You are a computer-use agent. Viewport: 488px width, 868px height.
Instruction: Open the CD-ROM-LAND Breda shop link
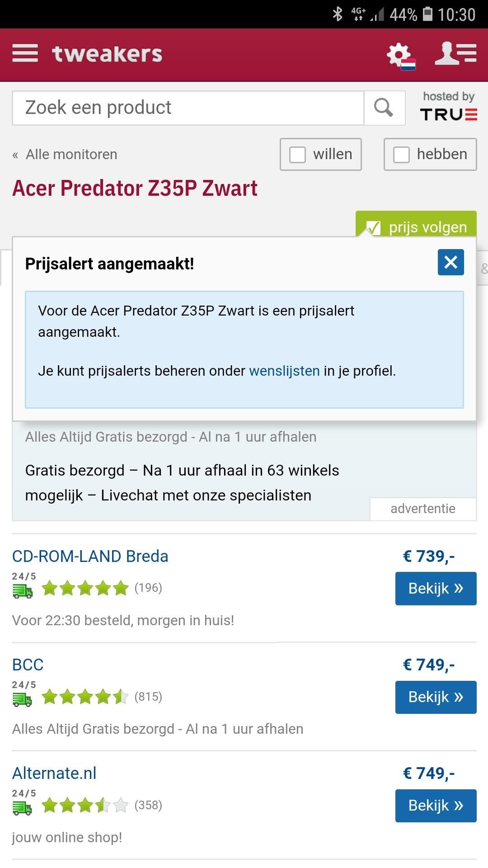[x=90, y=557]
